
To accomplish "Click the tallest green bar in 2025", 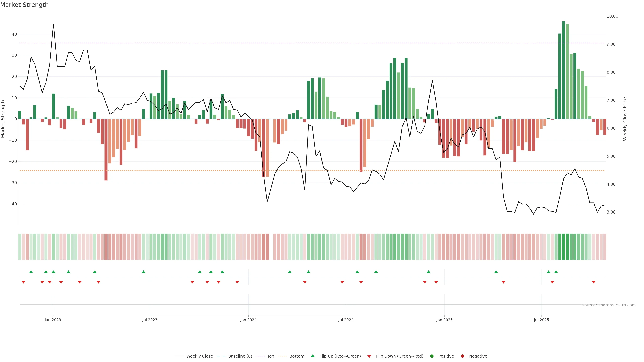I will point(563,70).
